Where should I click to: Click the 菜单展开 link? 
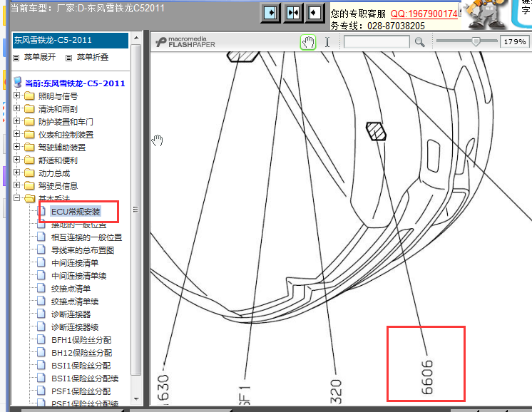point(40,57)
